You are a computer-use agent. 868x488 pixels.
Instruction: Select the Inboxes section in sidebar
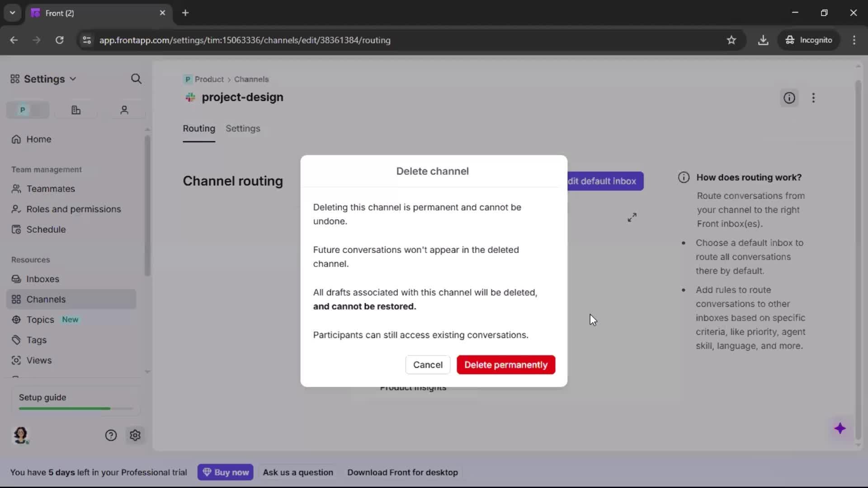pos(42,279)
